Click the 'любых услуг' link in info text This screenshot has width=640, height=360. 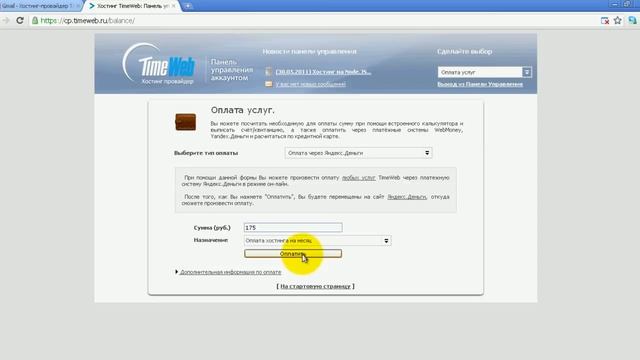point(358,178)
